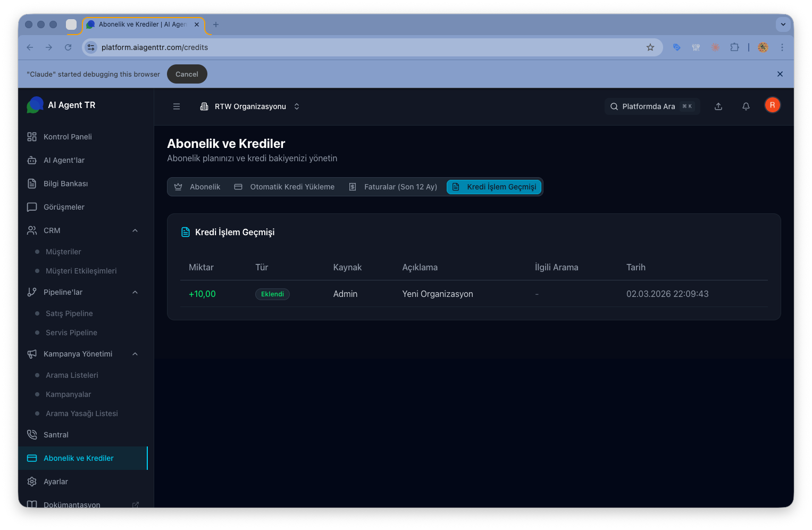Click the Ayarlar gear icon
Viewport: 812px width, 530px height.
[x=32, y=482]
